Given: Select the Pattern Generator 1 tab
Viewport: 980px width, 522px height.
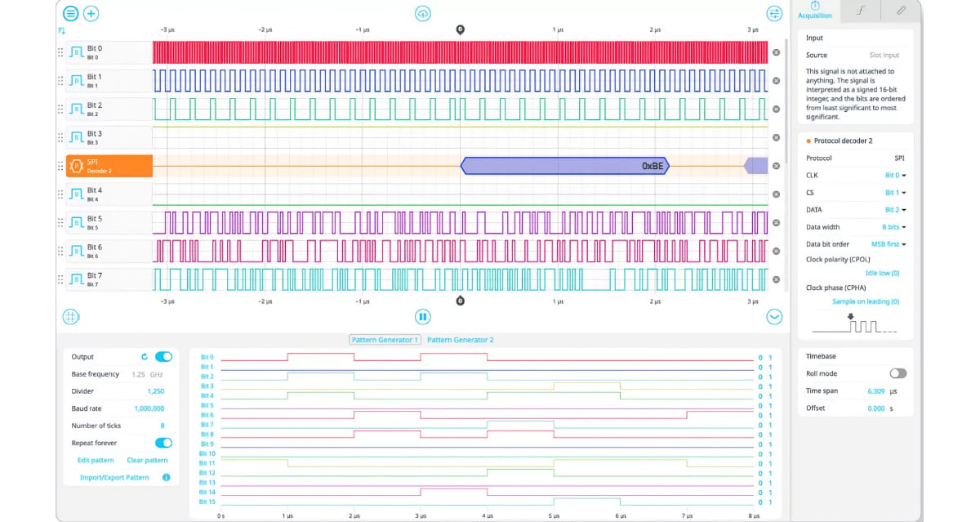Looking at the screenshot, I should coord(385,340).
